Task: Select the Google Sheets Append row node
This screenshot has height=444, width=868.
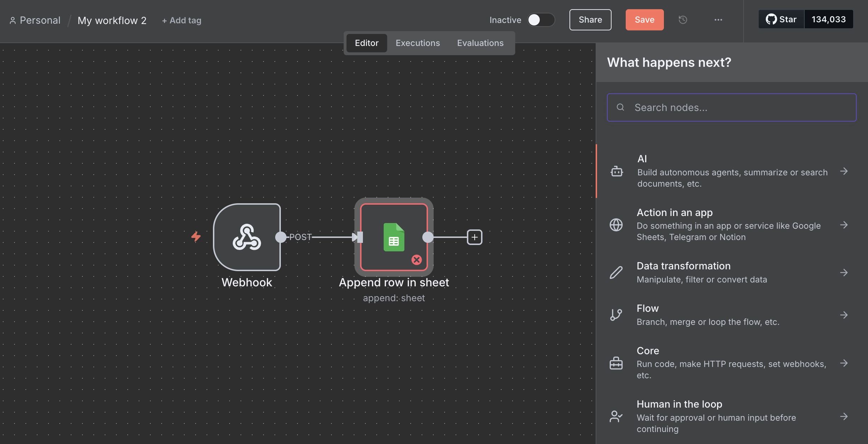Action: tap(394, 237)
